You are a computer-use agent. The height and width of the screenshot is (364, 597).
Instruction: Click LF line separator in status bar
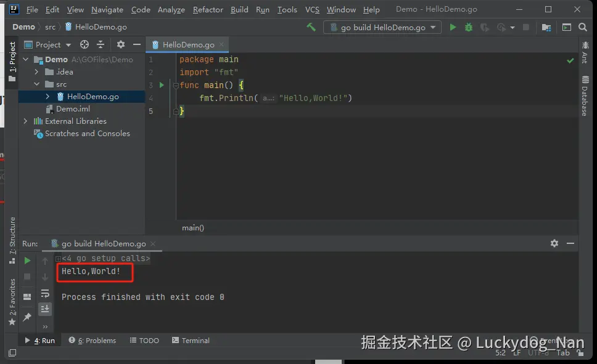[x=517, y=352]
